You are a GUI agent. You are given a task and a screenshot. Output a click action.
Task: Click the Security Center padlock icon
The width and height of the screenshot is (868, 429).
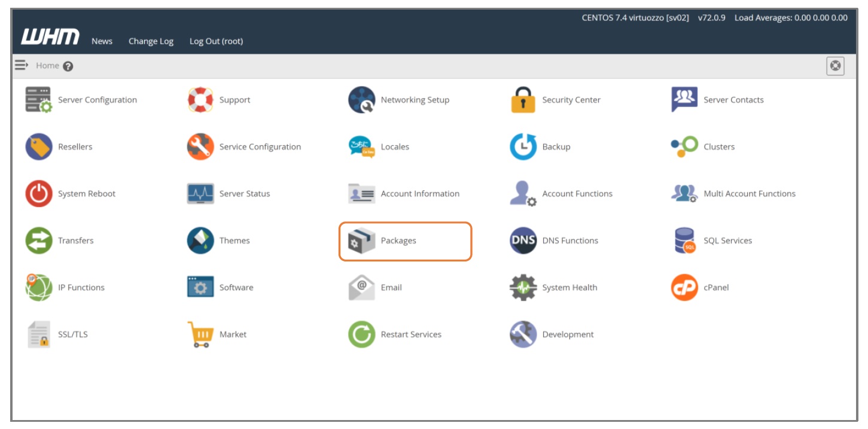[523, 100]
